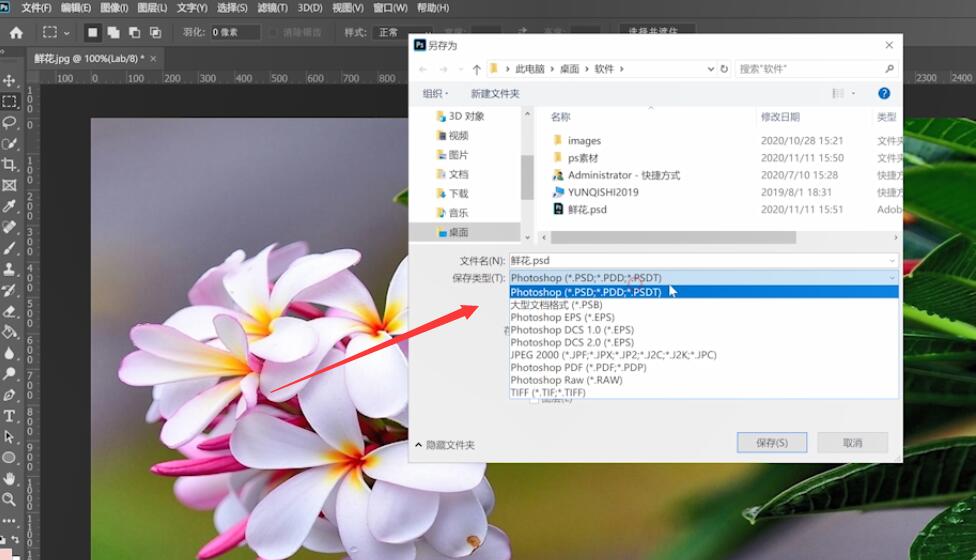The image size is (976, 560).
Task: Select the Hand tool
Action: 9,478
